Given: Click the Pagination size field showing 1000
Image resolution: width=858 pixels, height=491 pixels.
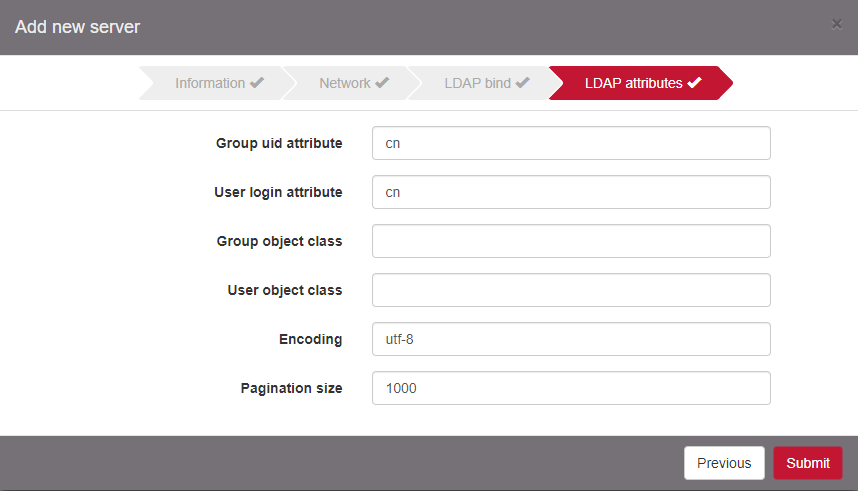Looking at the screenshot, I should [570, 388].
